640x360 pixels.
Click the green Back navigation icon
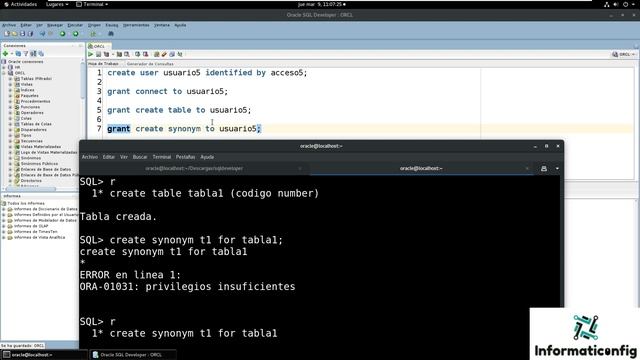click(x=62, y=34)
